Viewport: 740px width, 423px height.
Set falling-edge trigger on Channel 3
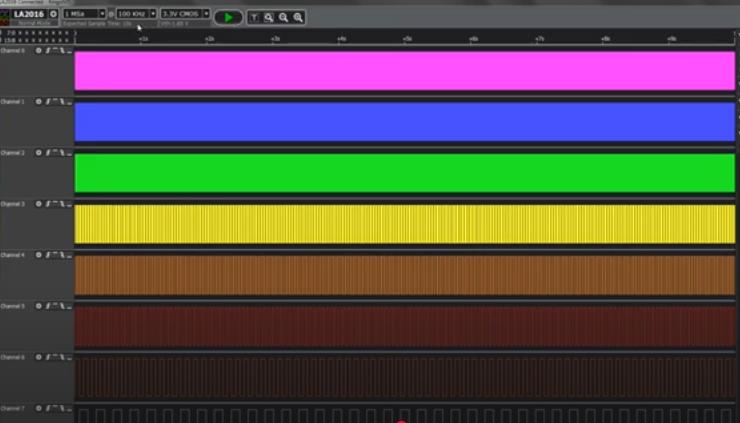pos(62,204)
